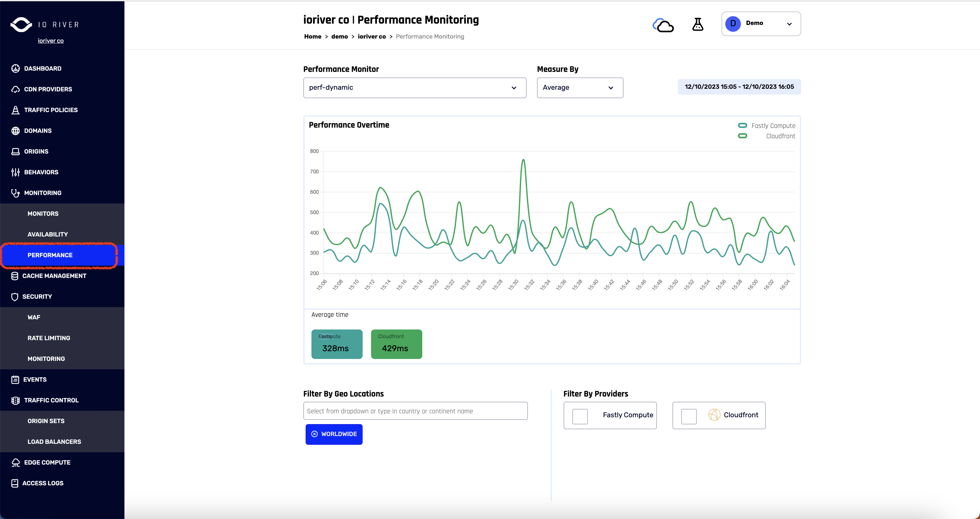Screen dimensions: 980x519
Task: Click the Behaviors sliders icon
Action: (x=16, y=172)
